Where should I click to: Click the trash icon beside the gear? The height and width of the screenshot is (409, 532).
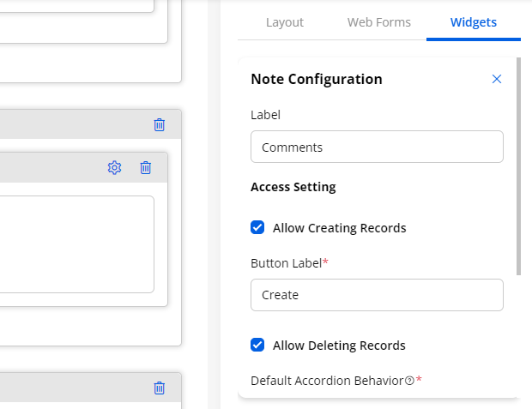146,167
